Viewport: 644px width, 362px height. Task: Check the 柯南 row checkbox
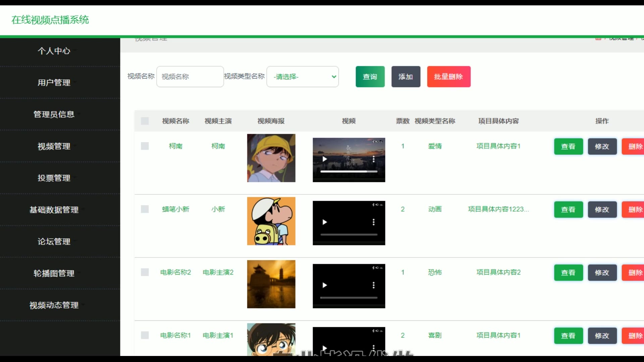pyautogui.click(x=145, y=146)
